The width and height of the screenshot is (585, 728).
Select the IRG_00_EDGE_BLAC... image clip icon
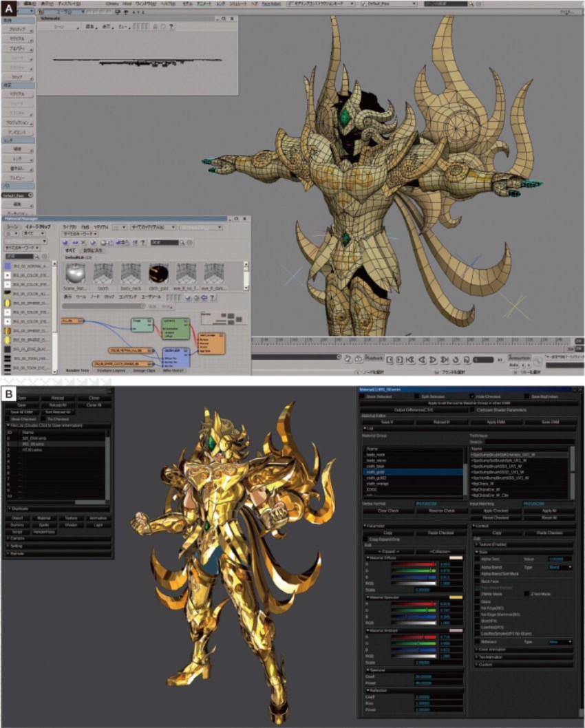click(x=8, y=349)
